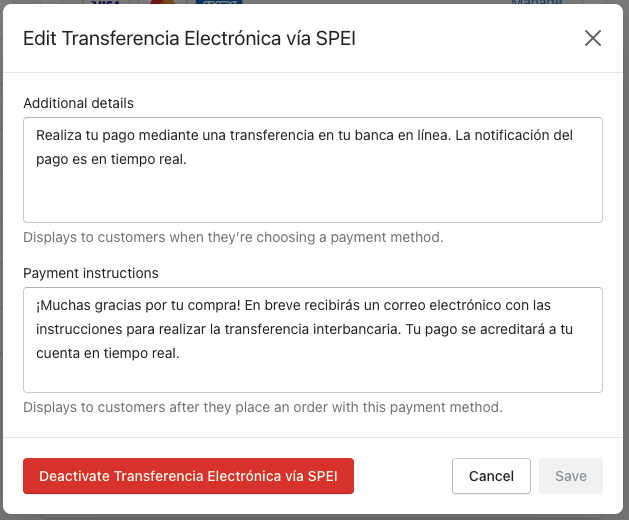Focus the Additional details text area
Image resolution: width=629 pixels, height=520 pixels.
(x=313, y=170)
